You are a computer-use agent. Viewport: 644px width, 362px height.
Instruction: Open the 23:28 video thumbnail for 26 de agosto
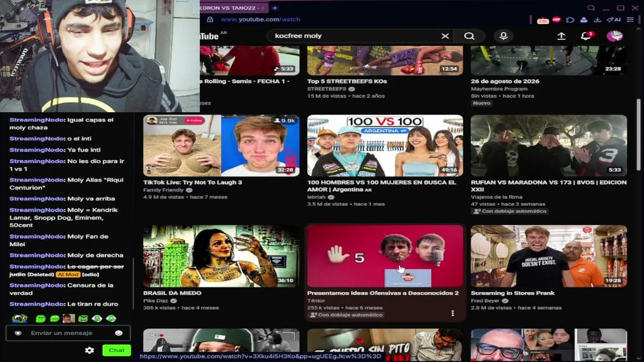click(x=549, y=60)
